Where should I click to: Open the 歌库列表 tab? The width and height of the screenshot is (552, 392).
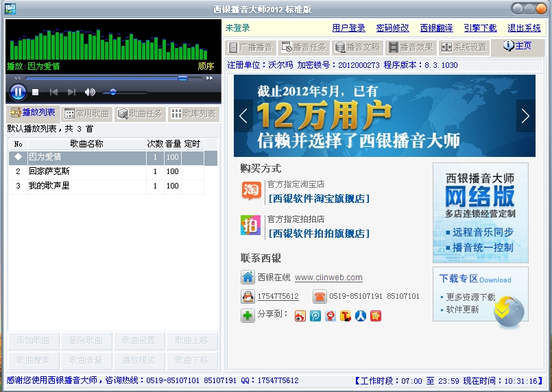pos(193,114)
